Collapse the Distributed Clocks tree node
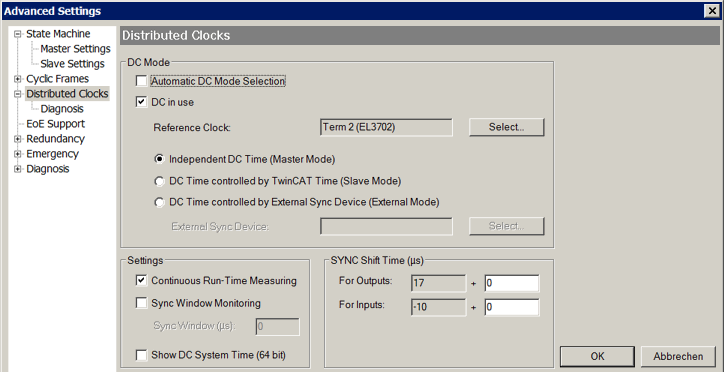Screen dimensions: 724x372 tap(18, 94)
